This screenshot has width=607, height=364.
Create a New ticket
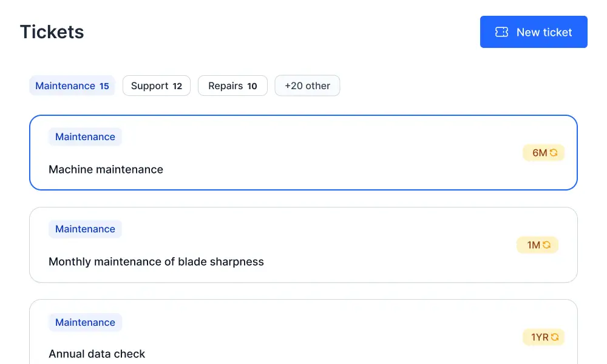click(534, 32)
